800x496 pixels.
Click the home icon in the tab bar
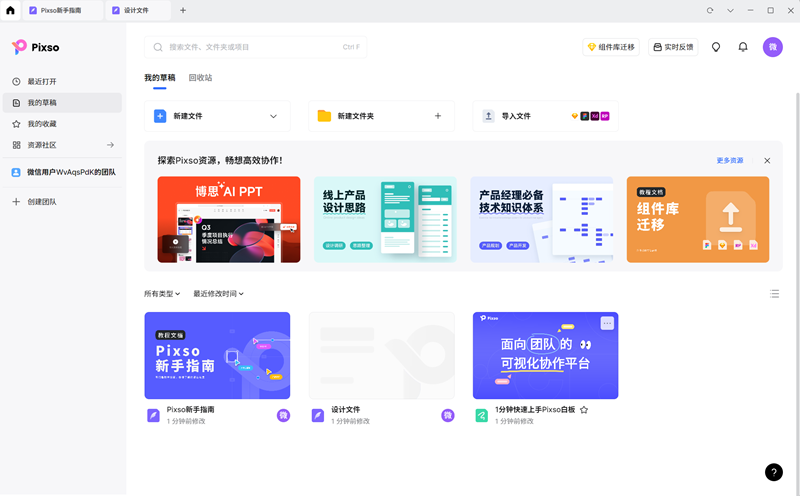pos(10,10)
